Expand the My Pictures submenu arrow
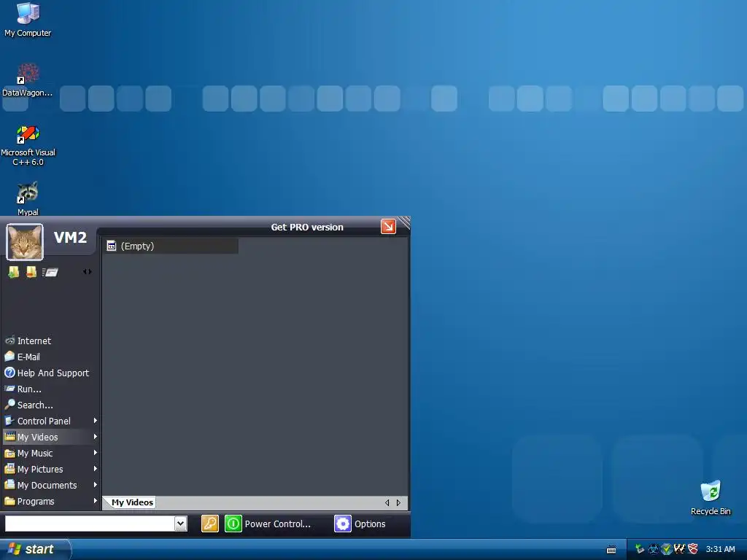747x560 pixels. point(96,469)
